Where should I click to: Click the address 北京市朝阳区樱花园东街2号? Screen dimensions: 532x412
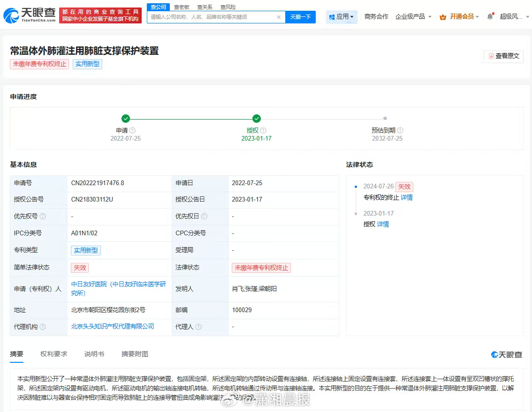pyautogui.click(x=108, y=310)
